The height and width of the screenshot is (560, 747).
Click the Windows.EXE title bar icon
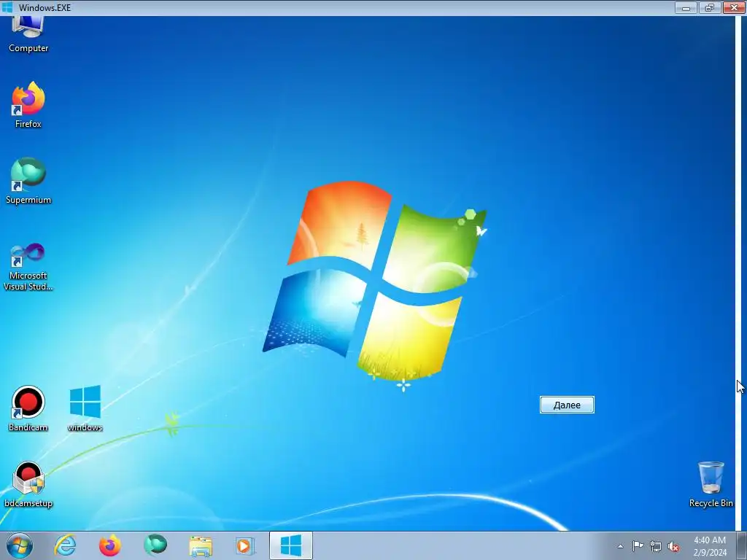click(7, 7)
